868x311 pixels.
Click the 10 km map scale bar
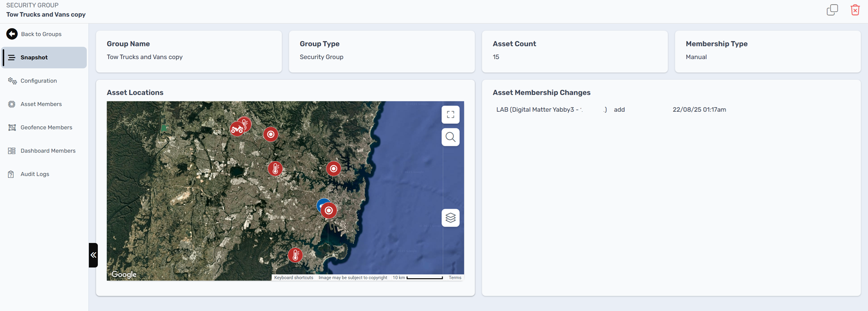pos(425,278)
